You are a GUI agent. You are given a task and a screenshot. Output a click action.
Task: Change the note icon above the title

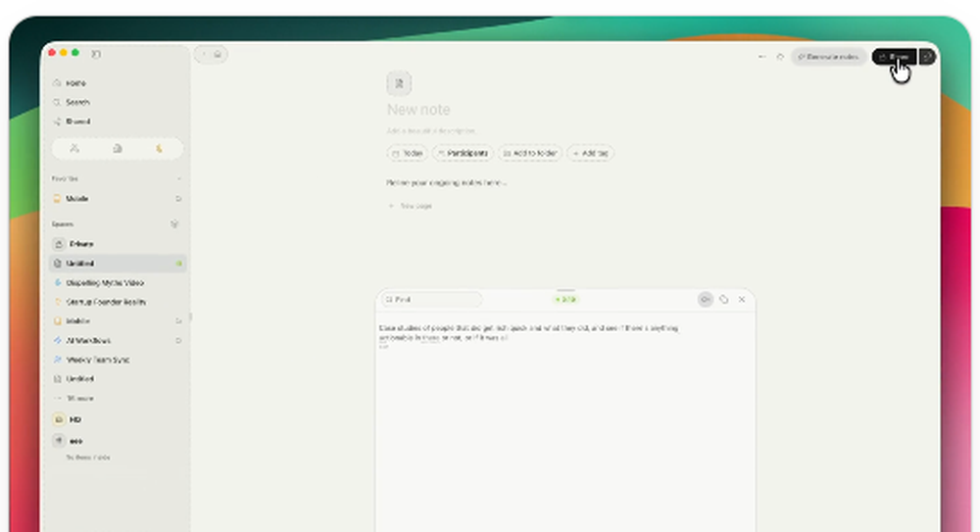point(399,83)
